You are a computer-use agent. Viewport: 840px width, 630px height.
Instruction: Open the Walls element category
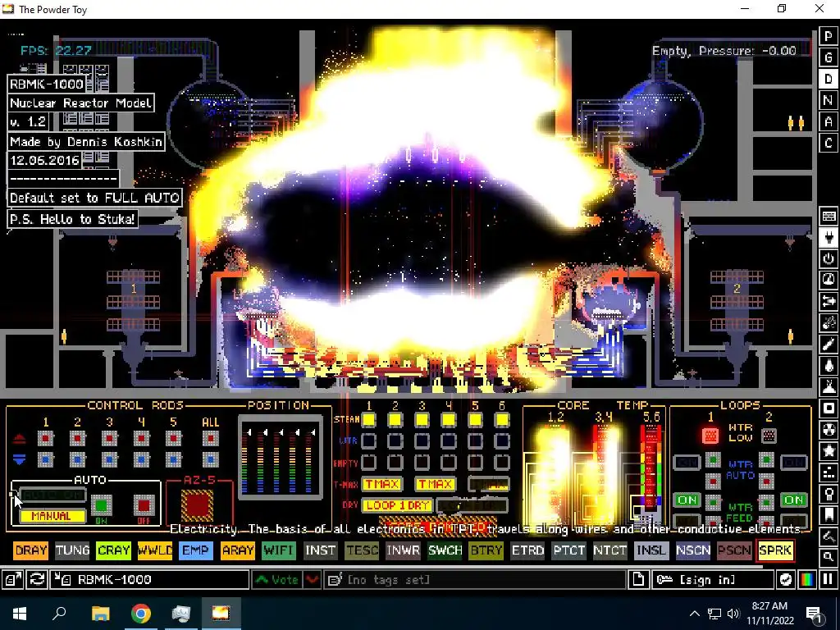coord(829,216)
